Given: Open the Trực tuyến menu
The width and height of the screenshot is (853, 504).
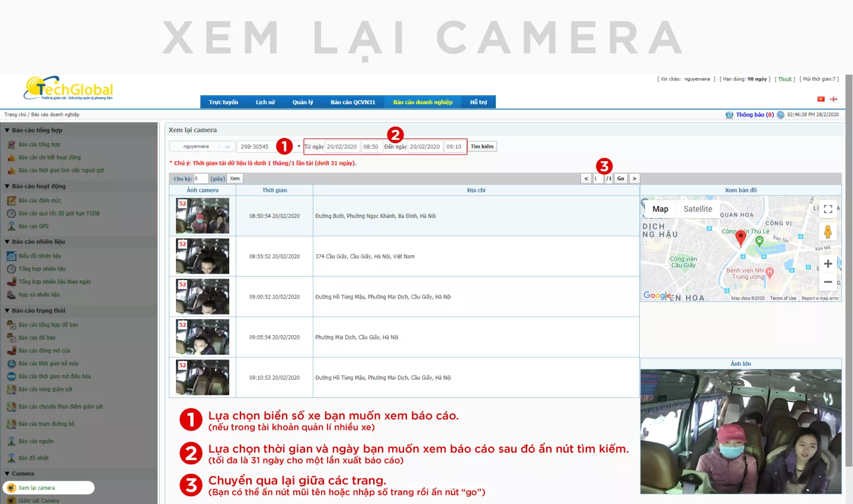Looking at the screenshot, I should 223,102.
